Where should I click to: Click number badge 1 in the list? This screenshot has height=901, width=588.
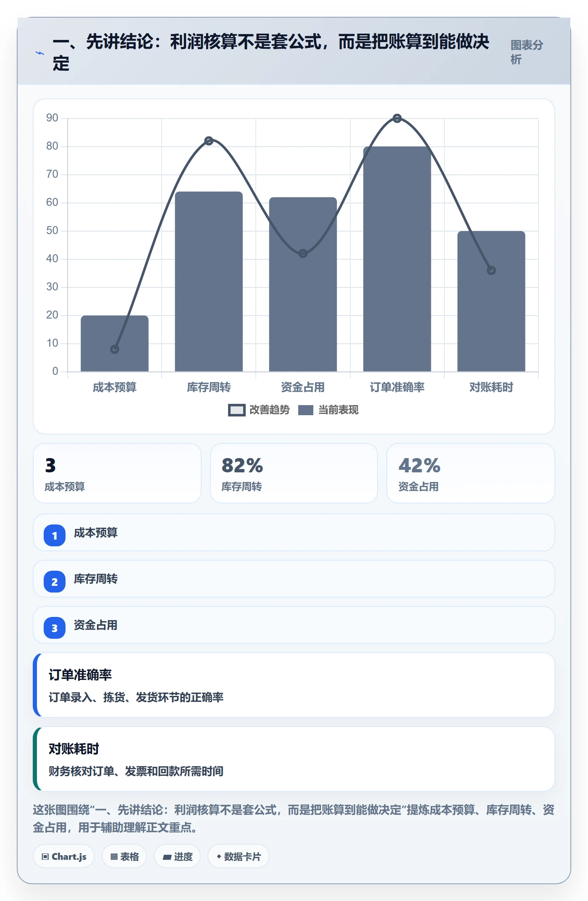[55, 535]
